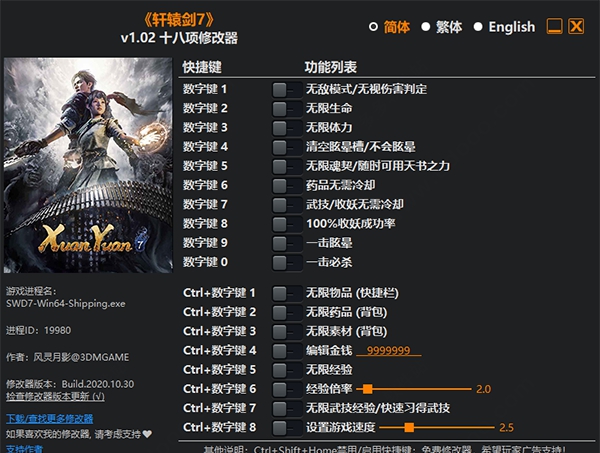Toggle 清空眩晕槽/不会眩晕 option

tap(287, 148)
